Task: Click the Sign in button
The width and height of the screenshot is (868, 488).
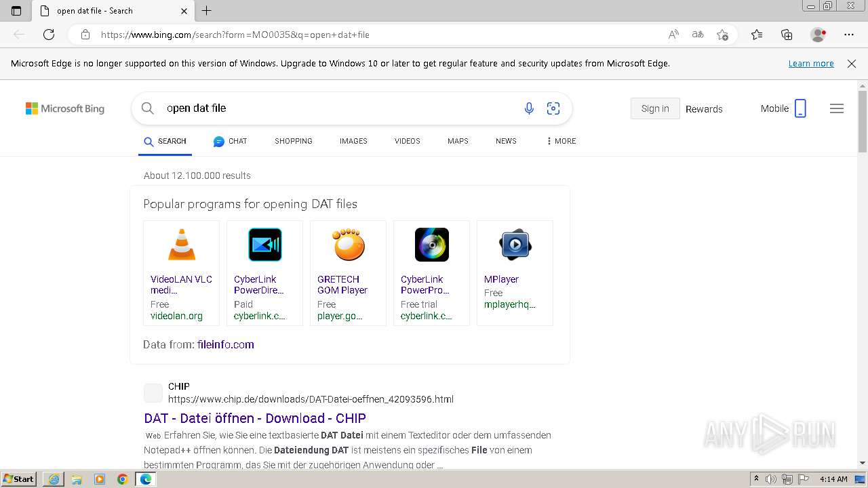Action: 655,108
